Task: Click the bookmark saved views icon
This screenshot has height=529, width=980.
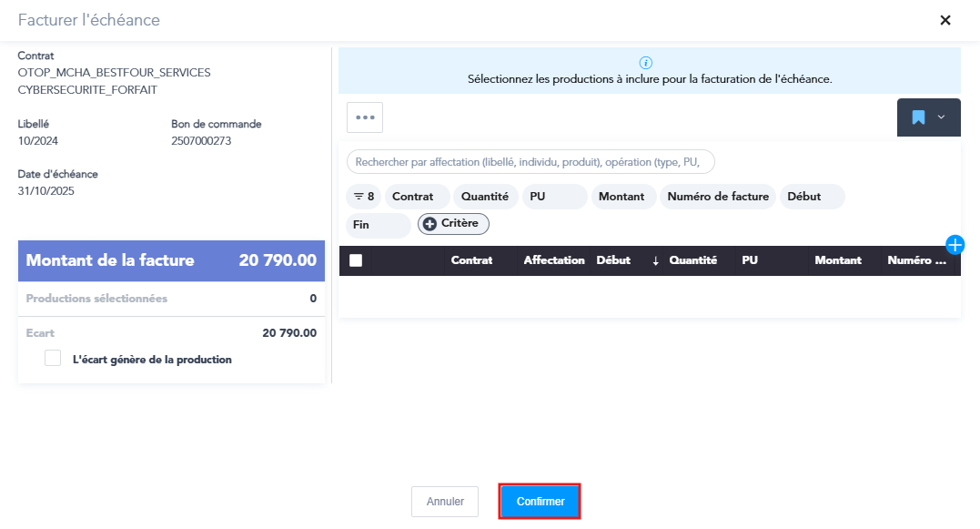Action: pyautogui.click(x=918, y=117)
